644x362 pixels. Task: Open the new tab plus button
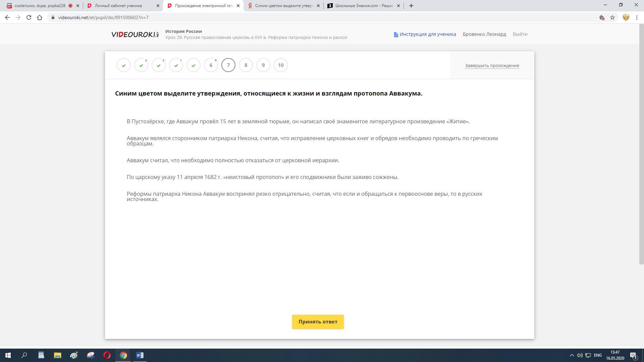411,6
